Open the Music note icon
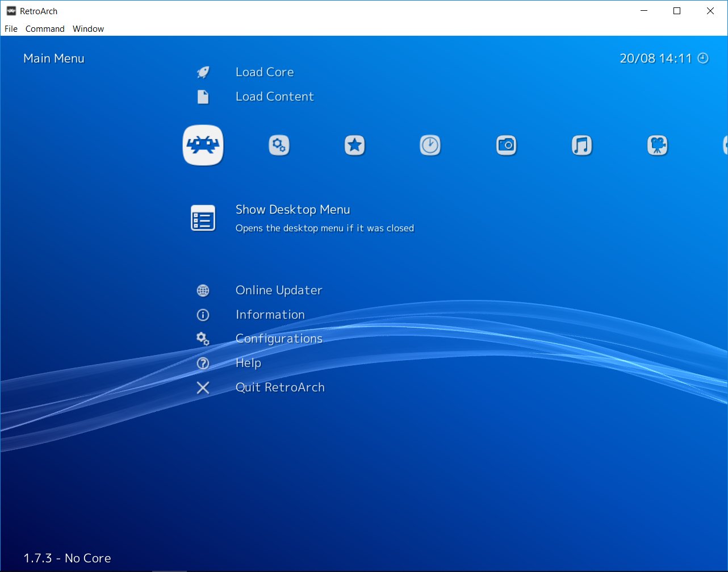The width and height of the screenshot is (728, 572). pyautogui.click(x=581, y=145)
